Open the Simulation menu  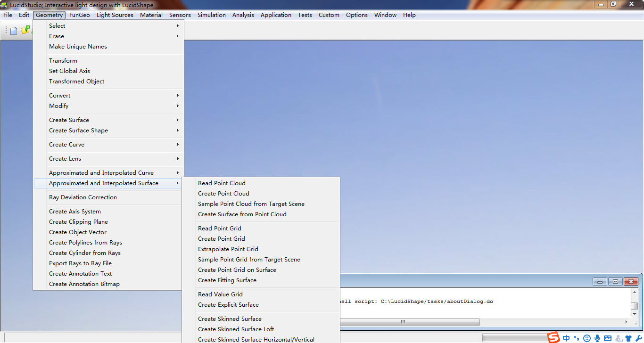pyautogui.click(x=212, y=15)
